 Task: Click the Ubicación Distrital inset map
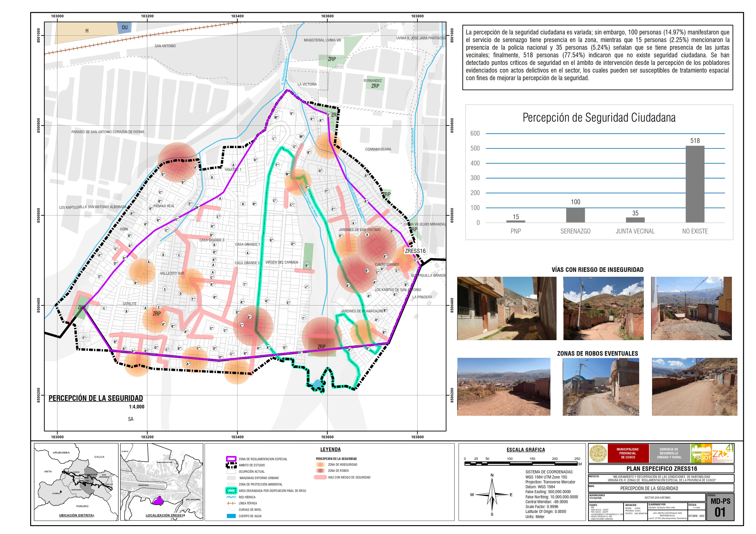(x=76, y=482)
